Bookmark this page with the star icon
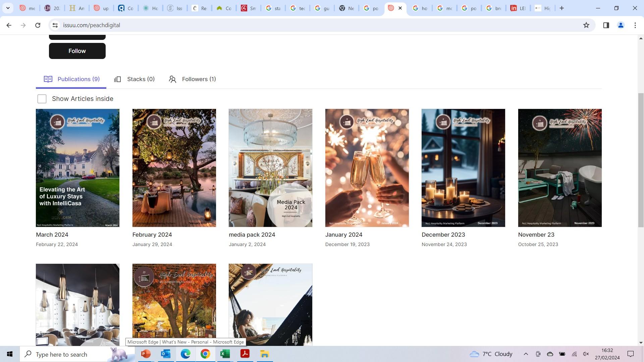This screenshot has width=644, height=362. click(586, 25)
